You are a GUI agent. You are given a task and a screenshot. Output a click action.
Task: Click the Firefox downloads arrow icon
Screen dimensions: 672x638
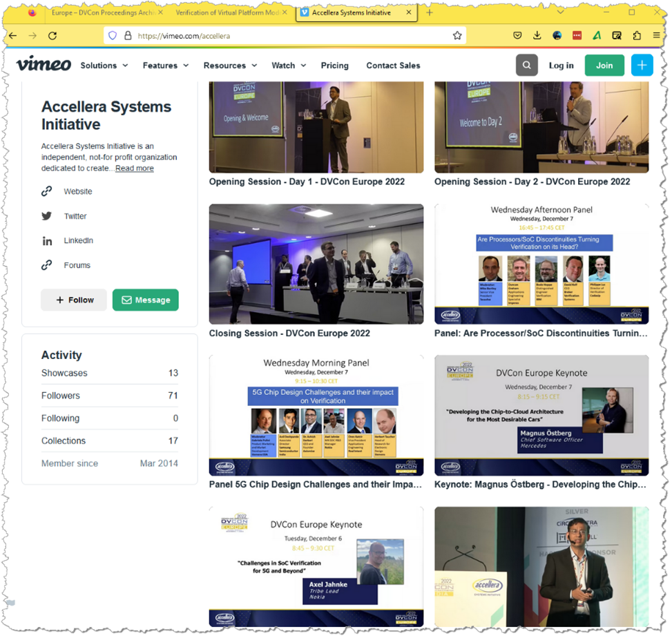coord(537,35)
